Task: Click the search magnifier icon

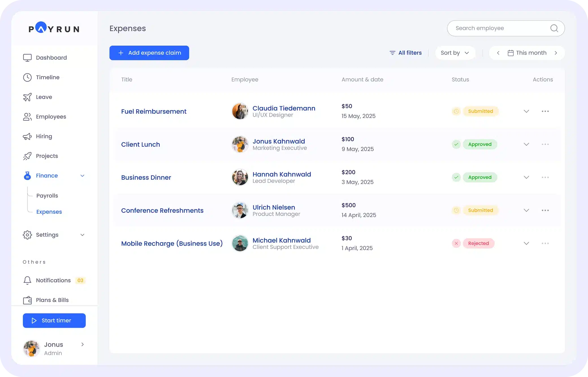Action: click(x=554, y=28)
